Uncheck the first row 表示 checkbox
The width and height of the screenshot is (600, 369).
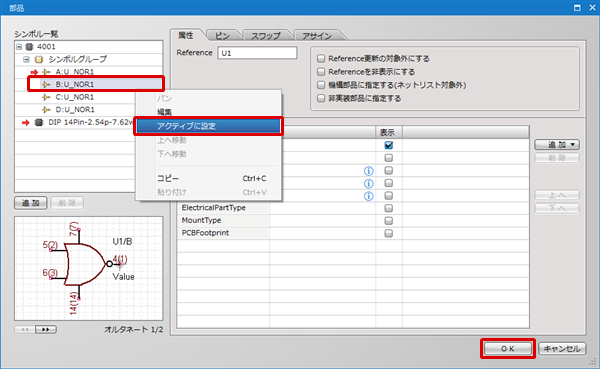tap(389, 145)
